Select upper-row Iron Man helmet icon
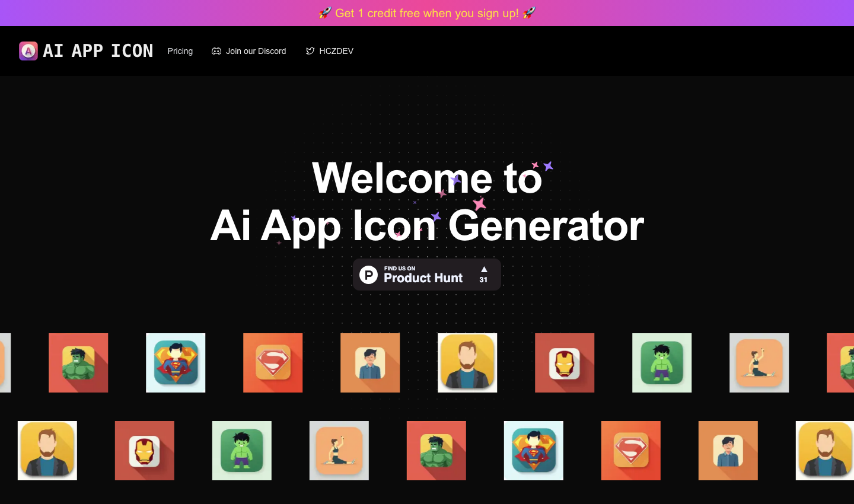854x504 pixels. click(565, 363)
